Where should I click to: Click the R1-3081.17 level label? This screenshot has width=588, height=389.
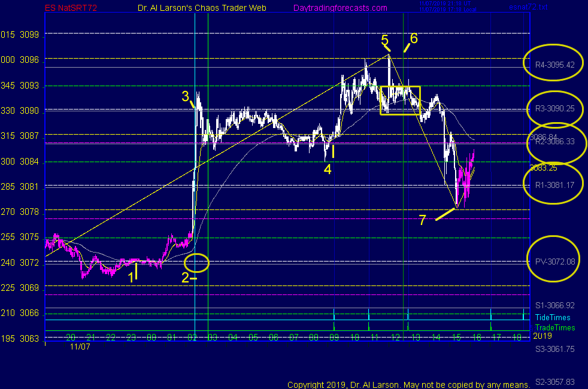tap(554, 184)
